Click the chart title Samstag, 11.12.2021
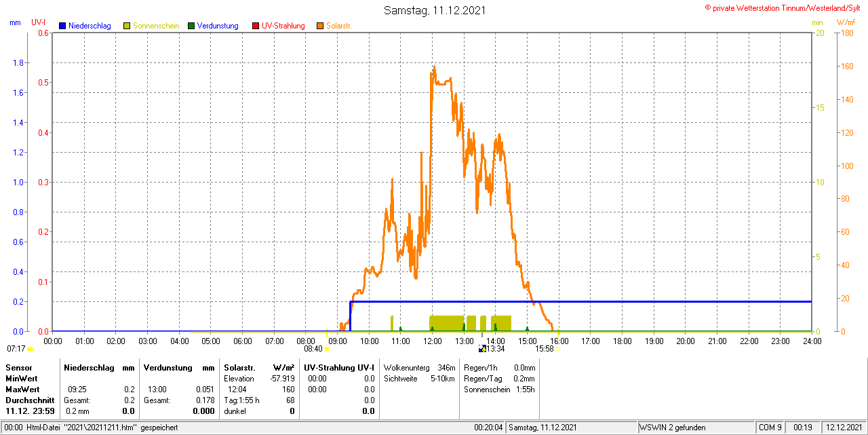 (435, 10)
